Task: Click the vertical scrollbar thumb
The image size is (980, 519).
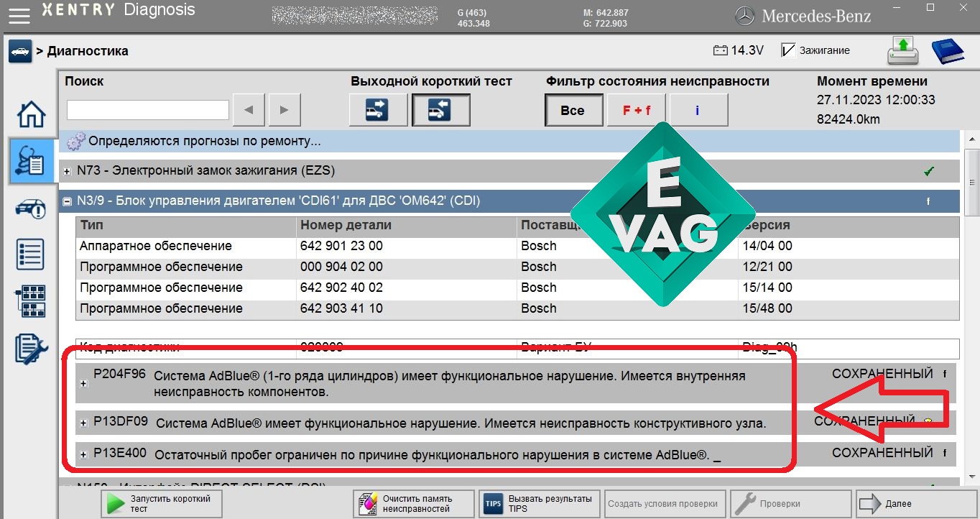Action: click(x=973, y=181)
